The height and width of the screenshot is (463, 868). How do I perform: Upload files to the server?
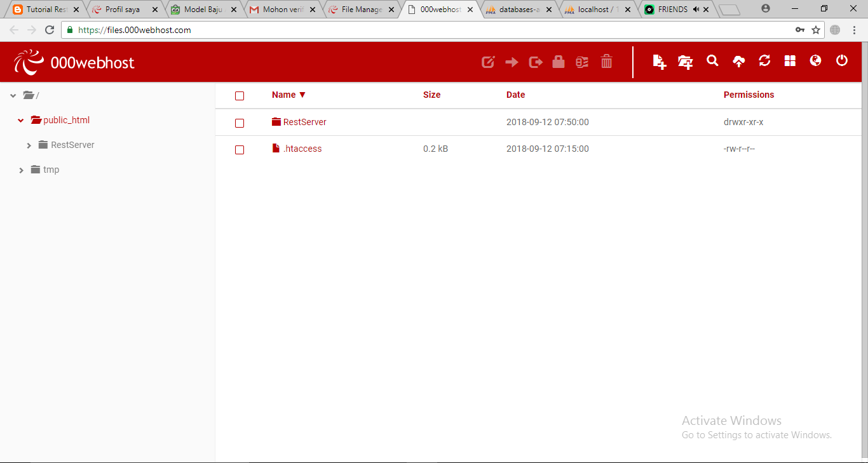coord(738,62)
